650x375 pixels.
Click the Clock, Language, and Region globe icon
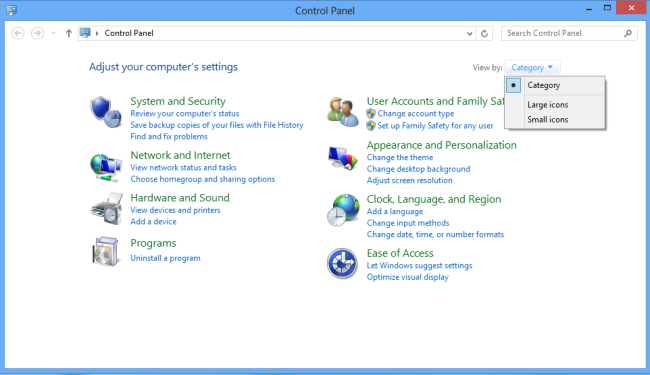(x=343, y=210)
